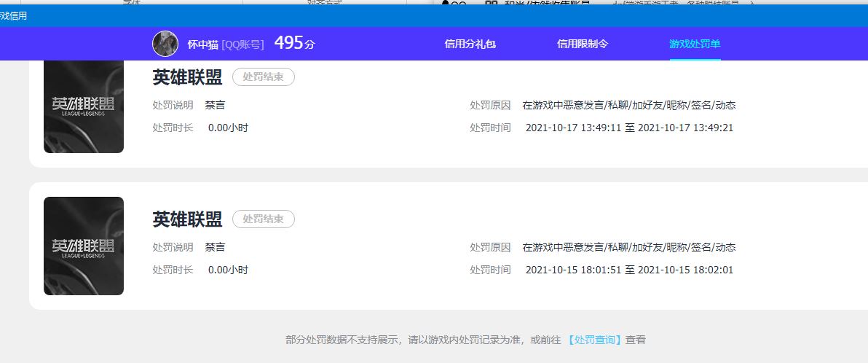Click 处罚原因 text in the 2021-10-15 record
The width and height of the screenshot is (868, 363).
(629, 247)
